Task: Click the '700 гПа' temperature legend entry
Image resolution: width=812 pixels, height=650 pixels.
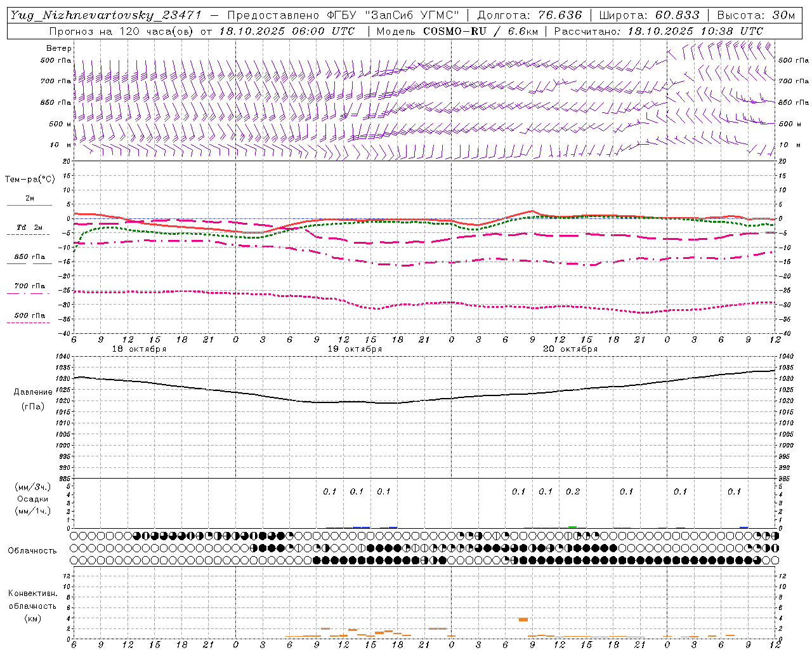Action: 29,286
